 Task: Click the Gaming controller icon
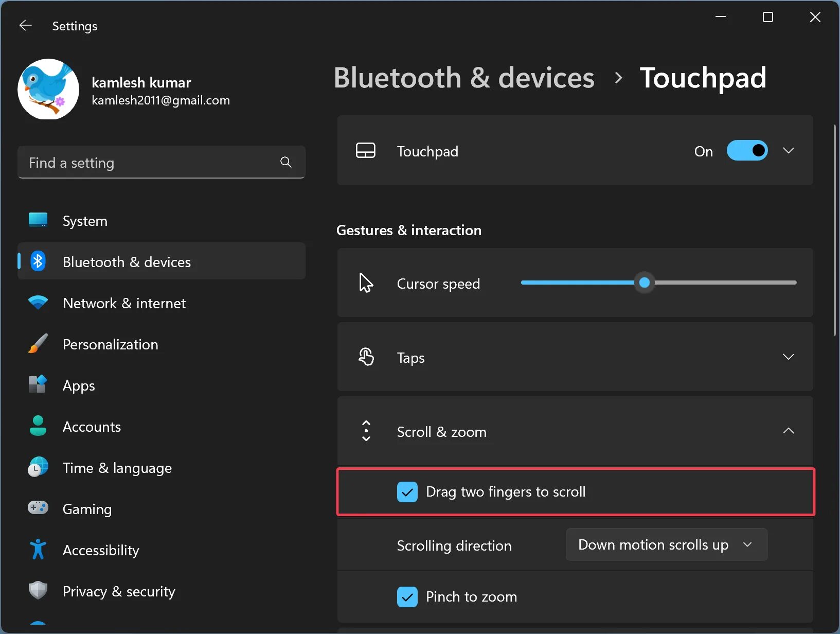pos(38,508)
